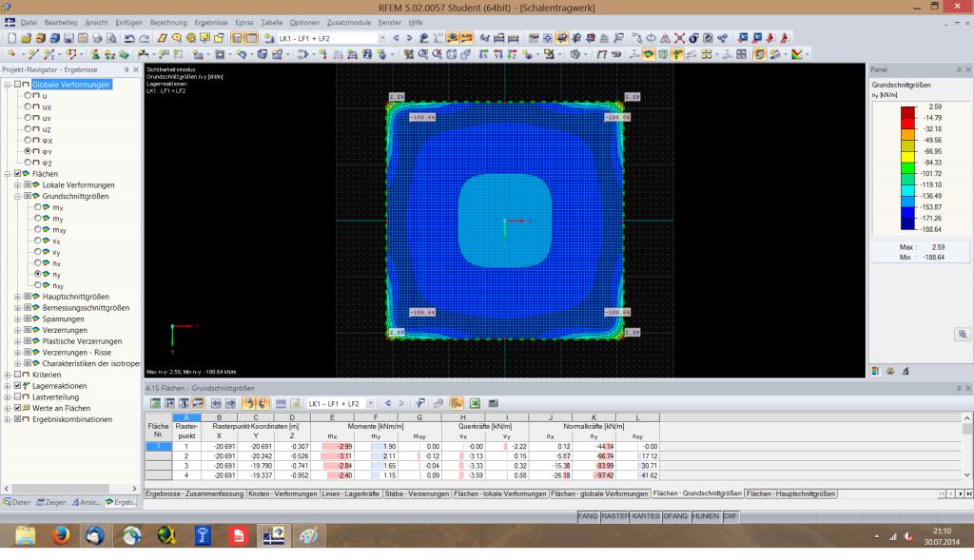
Task: Open the main toolbar load case dropdown
Action: click(382, 38)
